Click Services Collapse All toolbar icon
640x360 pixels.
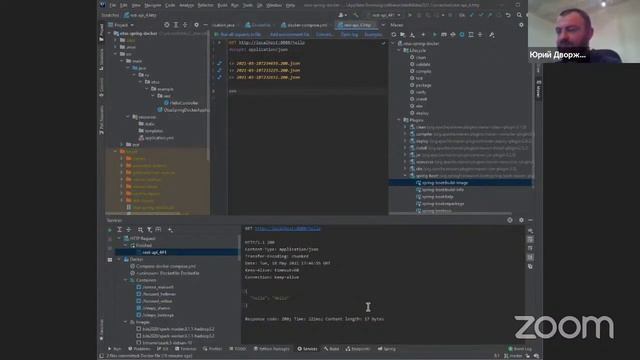click(x=129, y=230)
